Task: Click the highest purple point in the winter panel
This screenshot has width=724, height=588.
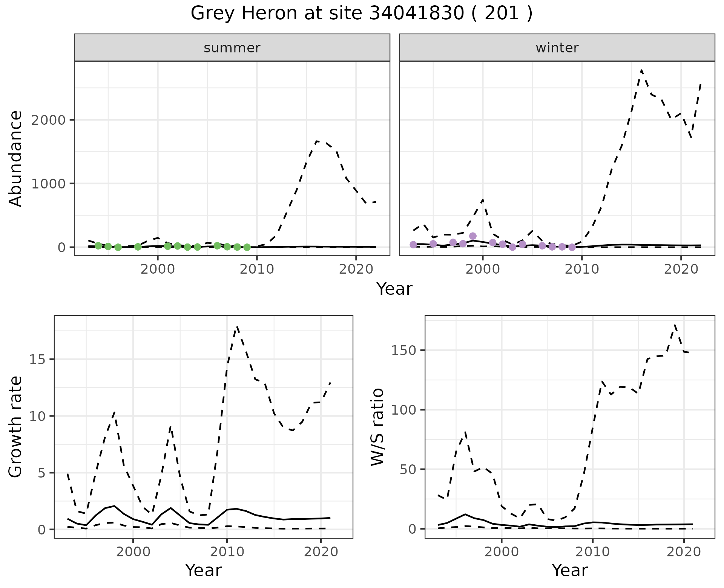Action: [x=473, y=236]
